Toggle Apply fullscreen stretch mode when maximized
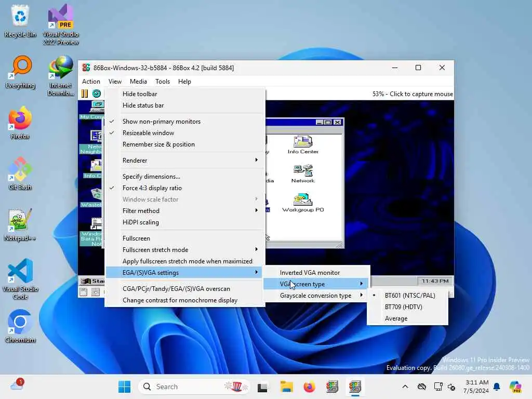 pyautogui.click(x=185, y=261)
